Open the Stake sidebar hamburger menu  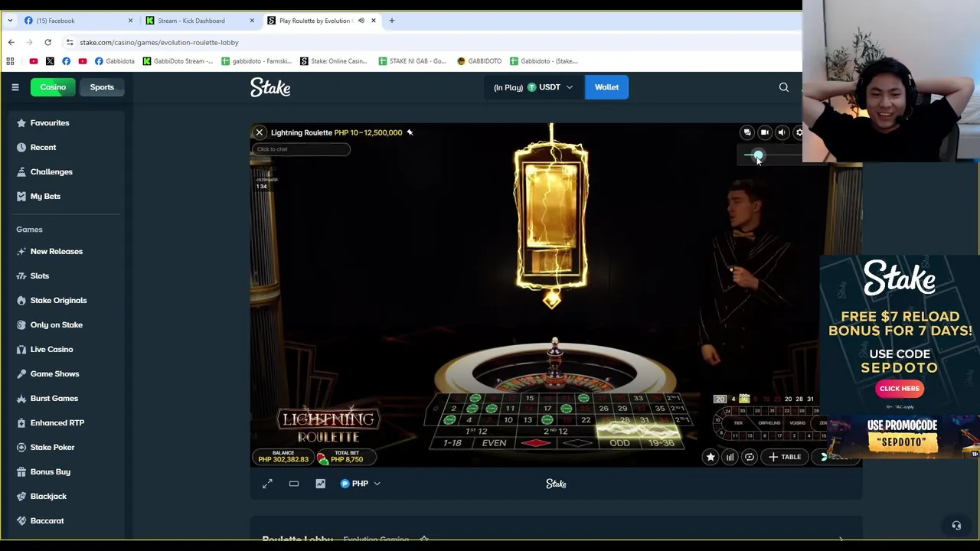[x=15, y=87]
